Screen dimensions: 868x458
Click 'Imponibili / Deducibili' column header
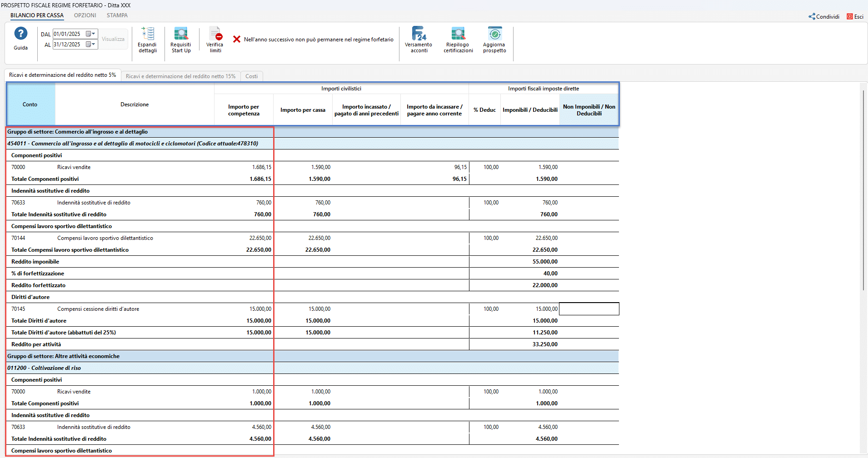coord(530,110)
